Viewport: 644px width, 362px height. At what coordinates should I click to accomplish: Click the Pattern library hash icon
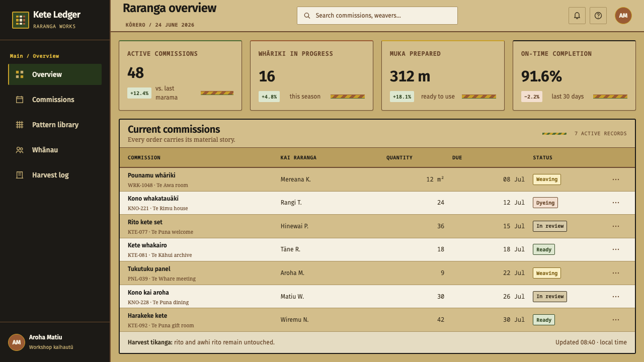click(x=20, y=125)
